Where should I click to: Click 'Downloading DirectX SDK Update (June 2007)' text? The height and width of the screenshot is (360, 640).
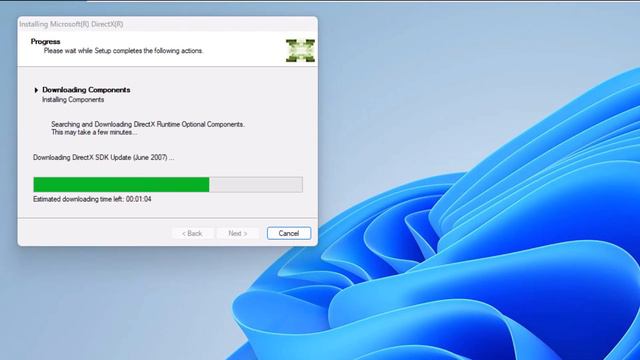tap(104, 158)
